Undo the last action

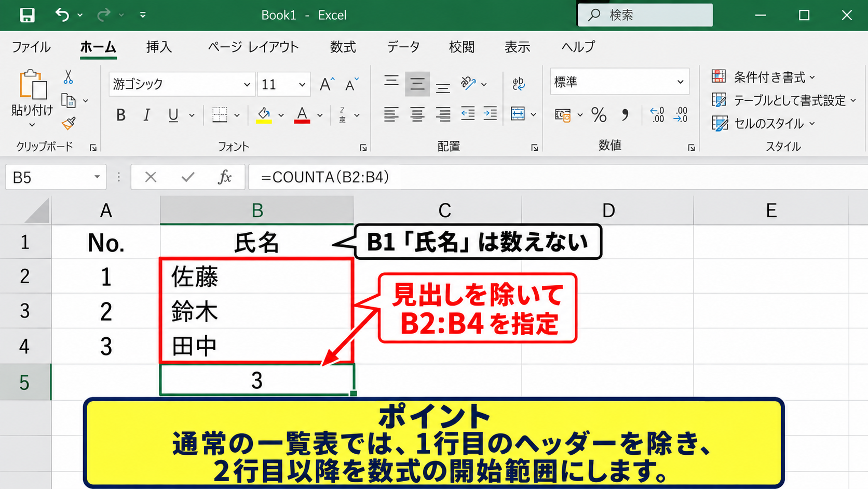pyautogui.click(x=62, y=15)
